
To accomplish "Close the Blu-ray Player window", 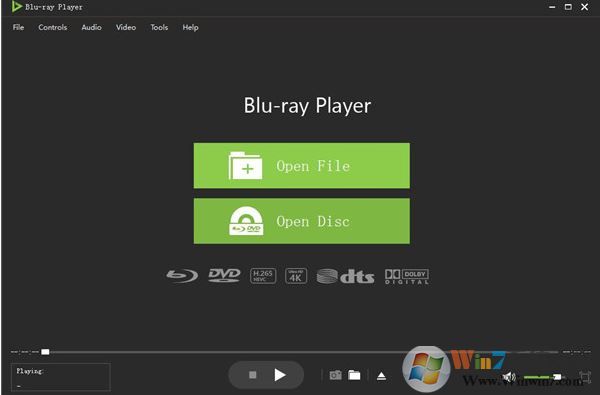I will (585, 7).
